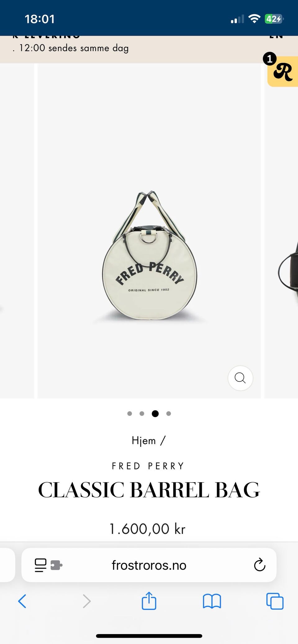Open Safari tabs overview icon

(x=275, y=601)
